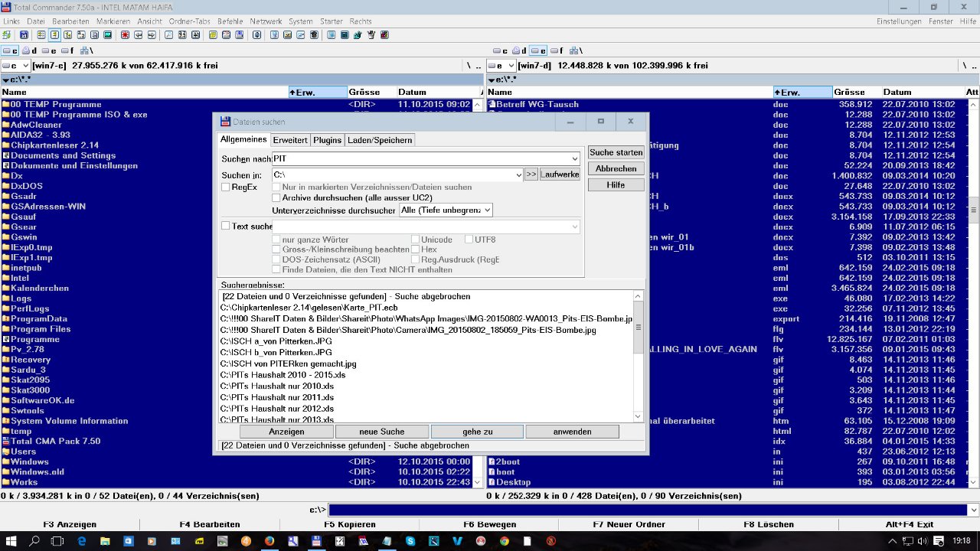Switch to brief file names view icon
The width and height of the screenshot is (980, 551).
41,34
